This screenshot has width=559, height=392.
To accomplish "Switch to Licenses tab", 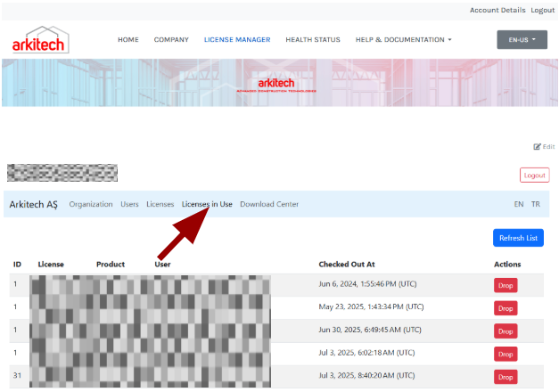I will tap(160, 204).
